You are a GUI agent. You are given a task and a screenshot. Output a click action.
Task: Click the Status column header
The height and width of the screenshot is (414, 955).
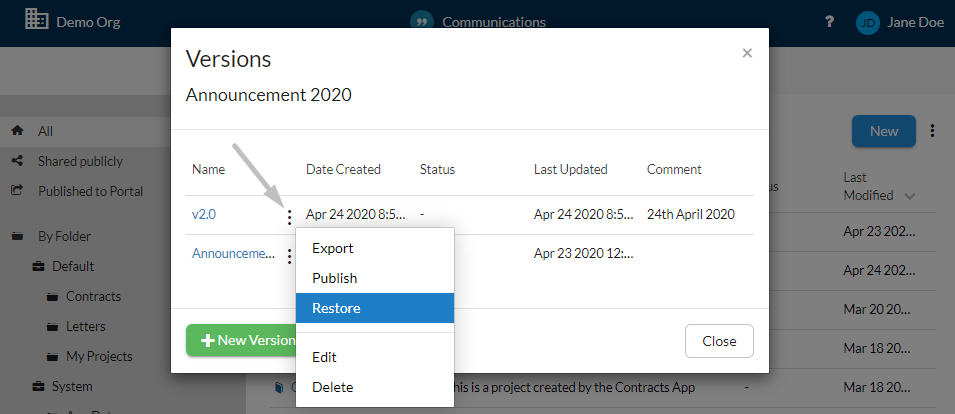coord(437,169)
